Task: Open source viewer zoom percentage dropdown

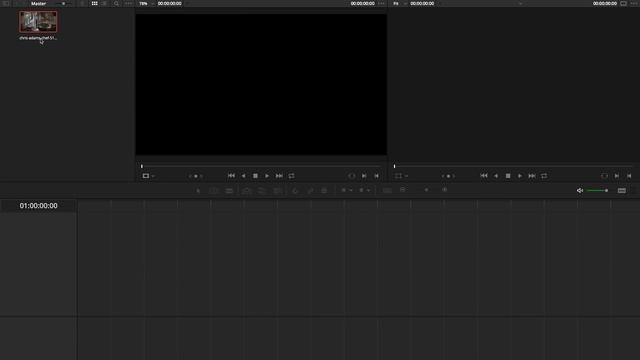Action: tap(147, 3)
